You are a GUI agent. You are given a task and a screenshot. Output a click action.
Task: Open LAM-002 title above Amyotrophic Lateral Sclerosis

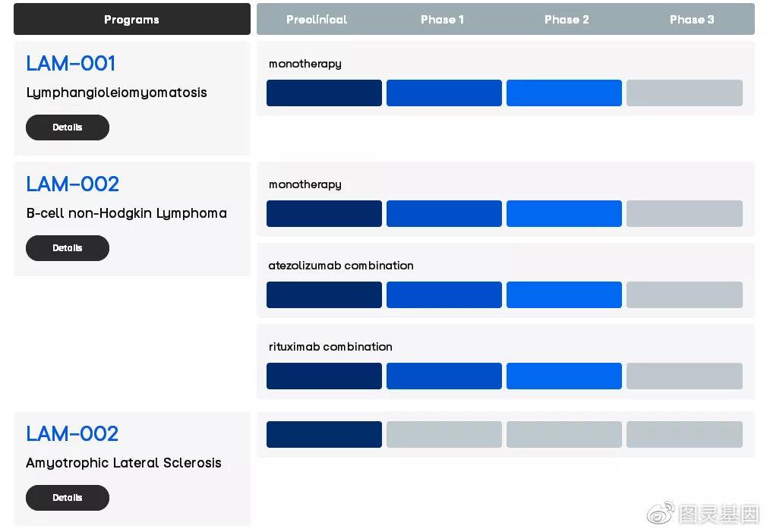coord(72,434)
